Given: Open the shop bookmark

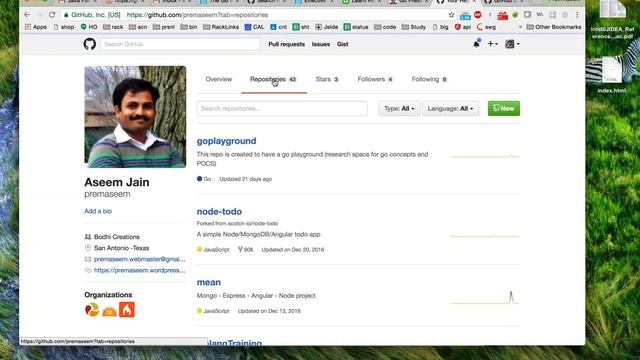Looking at the screenshot, I should [64, 27].
